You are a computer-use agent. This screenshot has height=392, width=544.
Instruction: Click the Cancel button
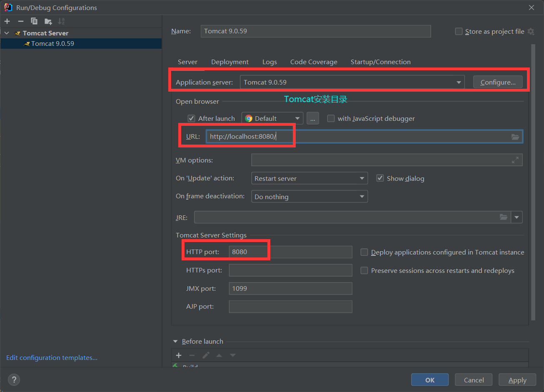[474, 380]
